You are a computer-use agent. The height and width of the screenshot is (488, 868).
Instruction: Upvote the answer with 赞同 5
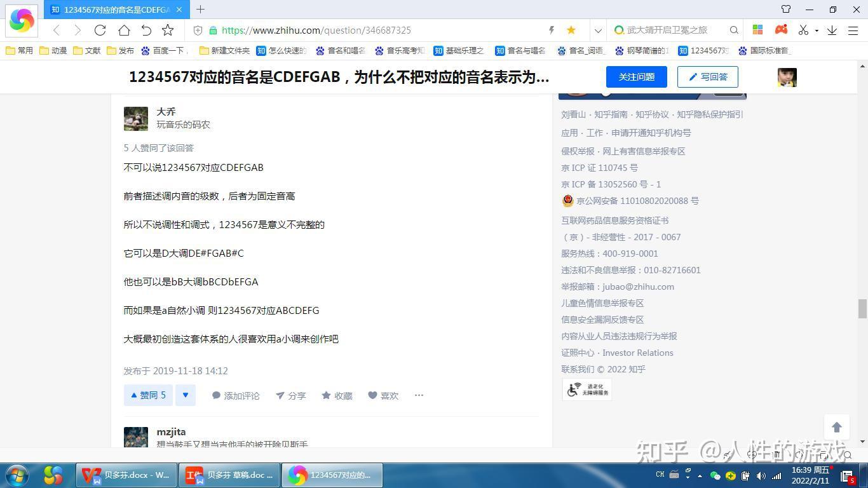click(147, 395)
